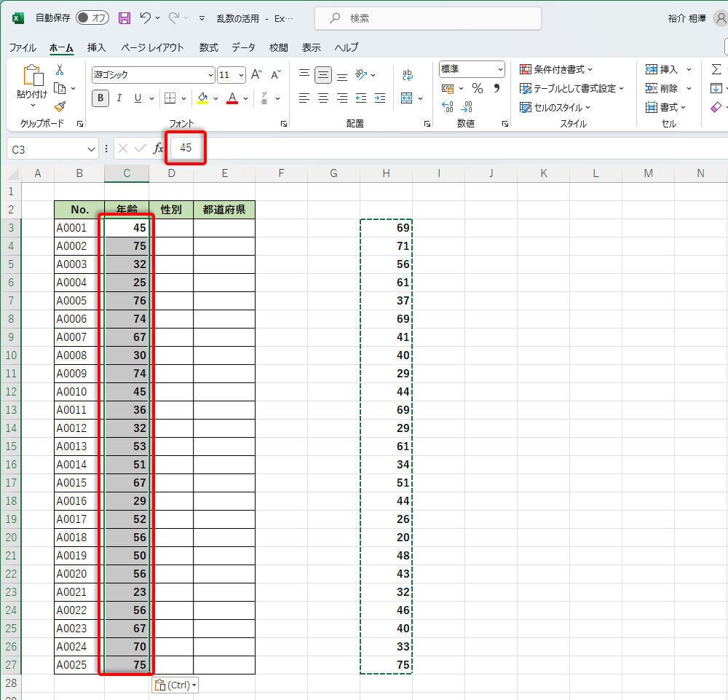Open the font name dropdown (游ゴシック)

click(x=210, y=75)
